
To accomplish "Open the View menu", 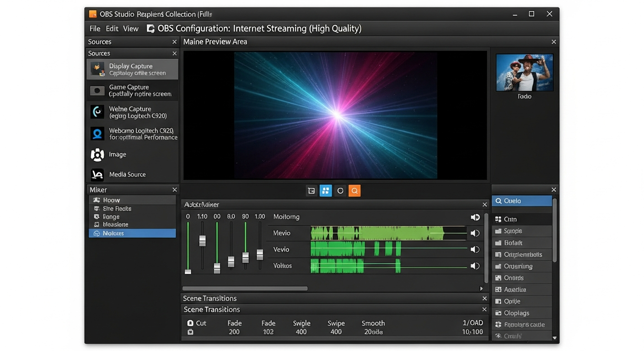I will tap(131, 28).
